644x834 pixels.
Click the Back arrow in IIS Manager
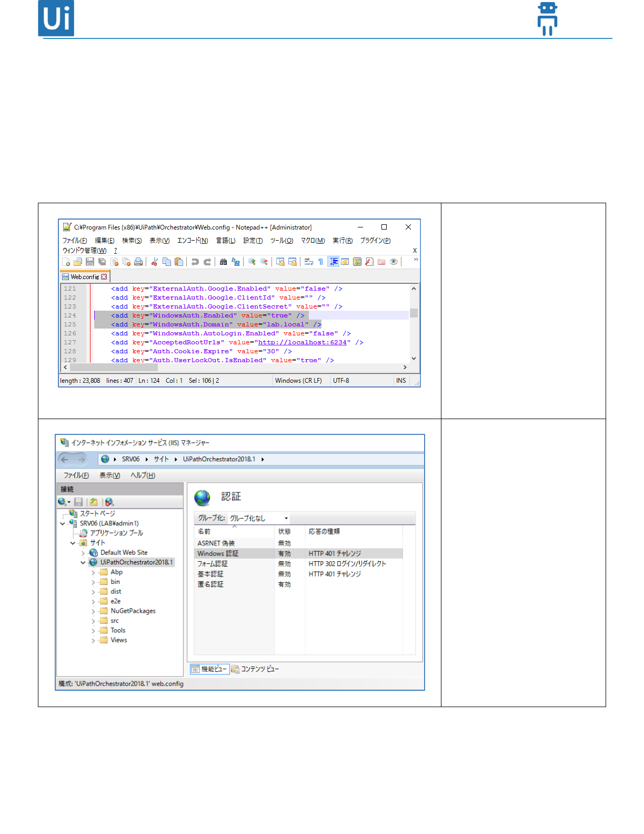click(65, 460)
